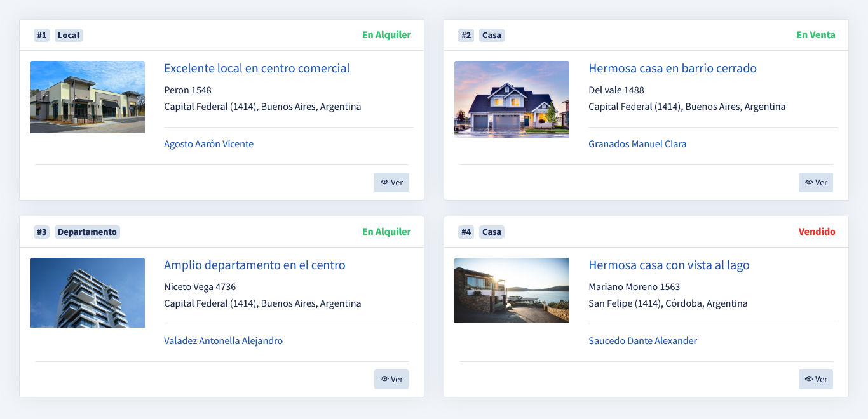This screenshot has width=868, height=419.
Task: Select Valadez Antonella Alejandro owner link
Action: click(223, 341)
